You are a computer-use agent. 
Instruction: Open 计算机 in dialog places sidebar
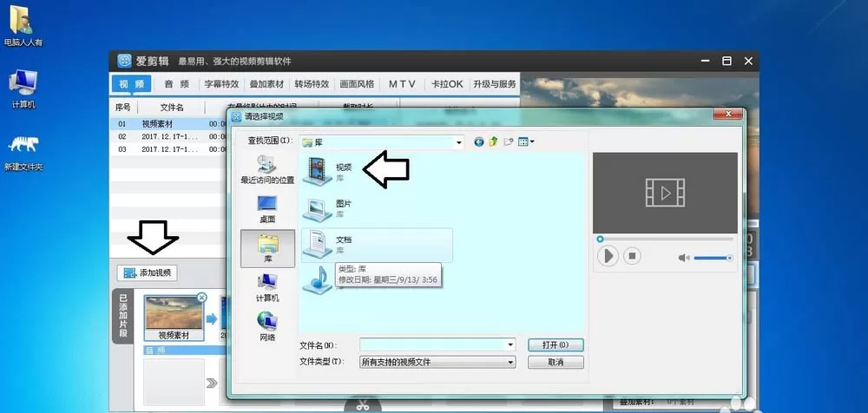267,288
